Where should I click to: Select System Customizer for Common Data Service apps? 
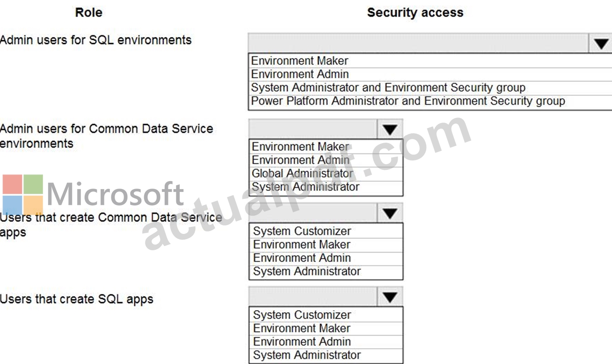[326, 231]
